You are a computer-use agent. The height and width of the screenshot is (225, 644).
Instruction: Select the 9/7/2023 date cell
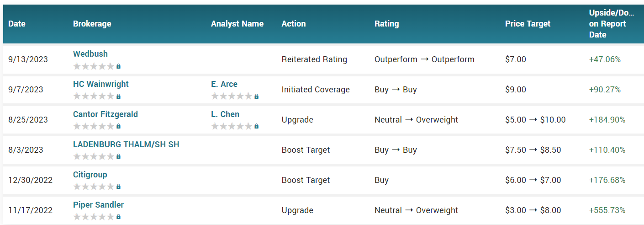point(26,90)
